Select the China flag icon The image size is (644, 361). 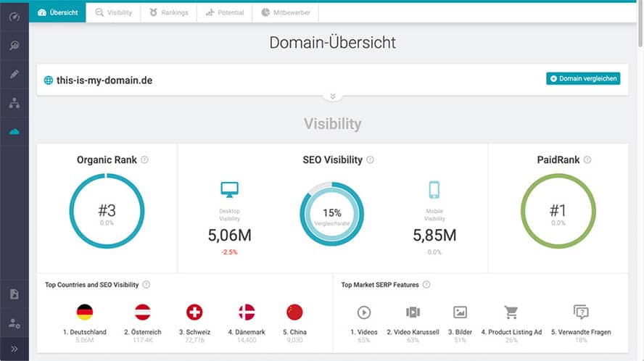[x=294, y=312]
